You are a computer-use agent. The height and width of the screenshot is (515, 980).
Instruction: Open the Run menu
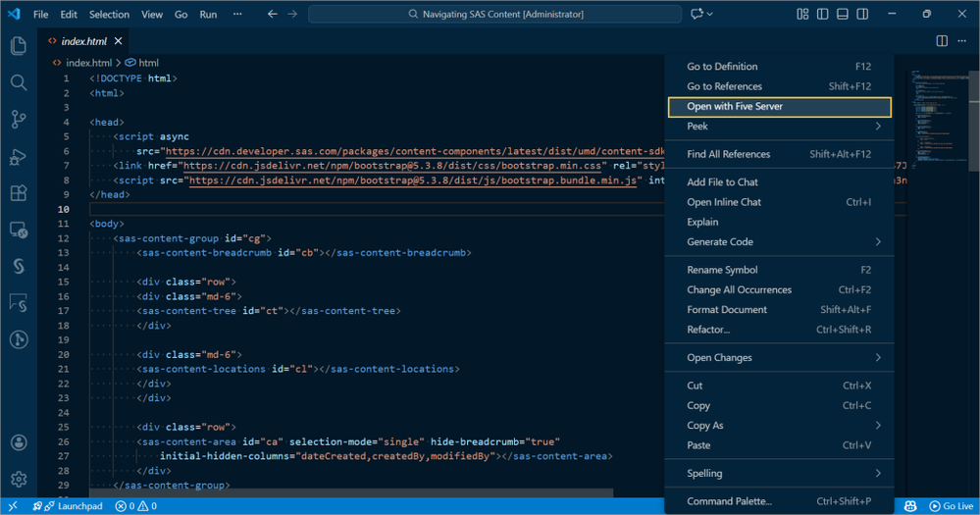pos(208,14)
